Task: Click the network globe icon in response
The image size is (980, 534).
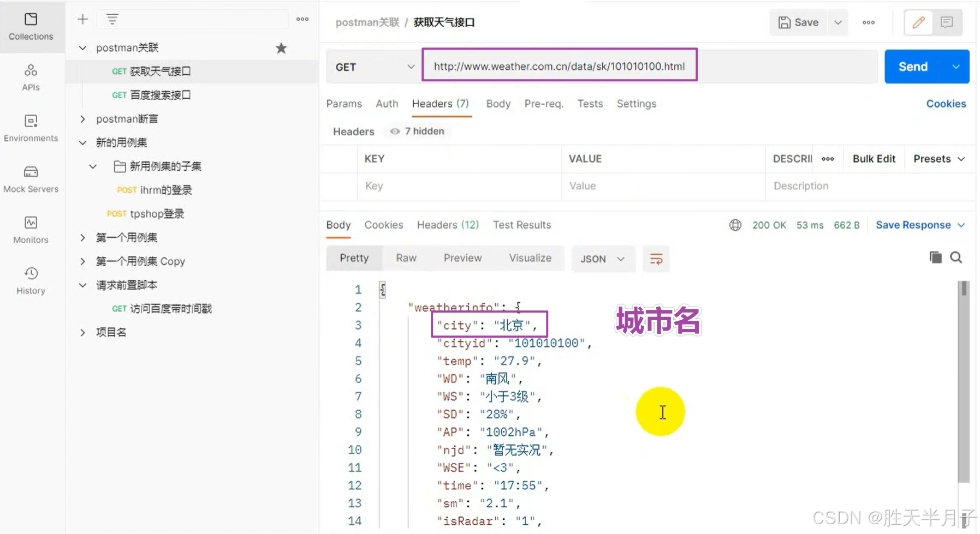Action: (735, 225)
